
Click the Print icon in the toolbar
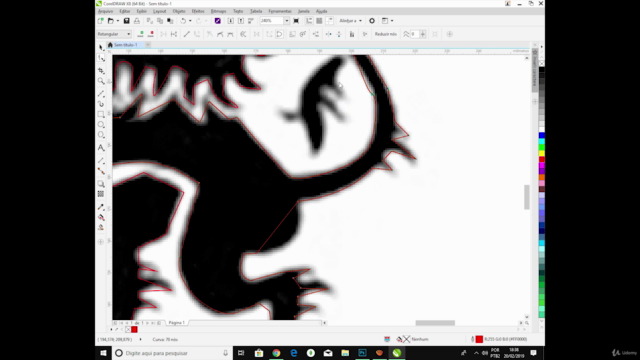click(x=137, y=21)
